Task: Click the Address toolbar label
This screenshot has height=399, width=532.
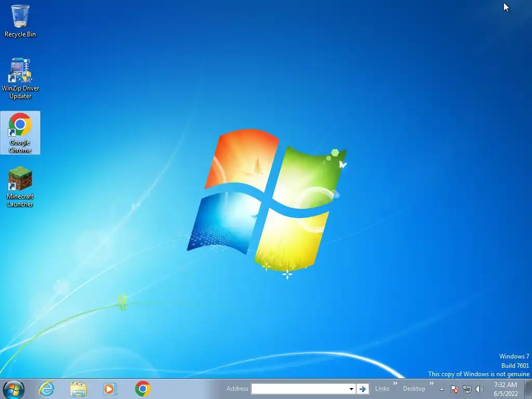Action: point(237,389)
